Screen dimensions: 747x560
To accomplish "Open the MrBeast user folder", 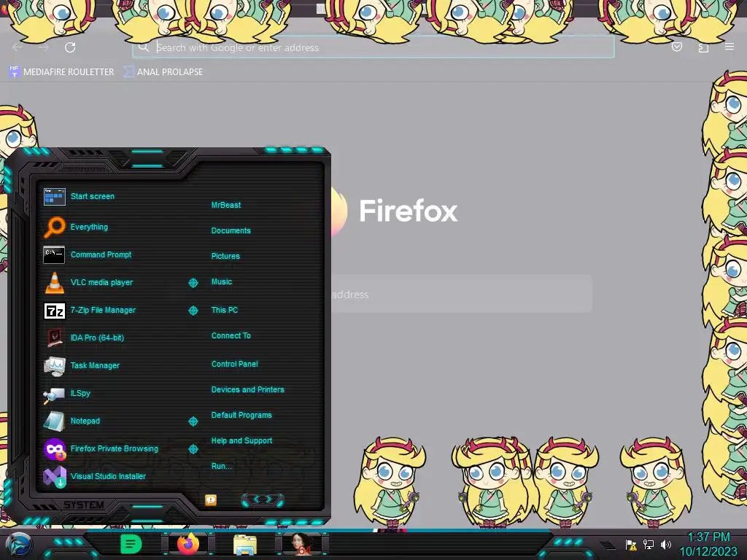I will click(x=226, y=205).
